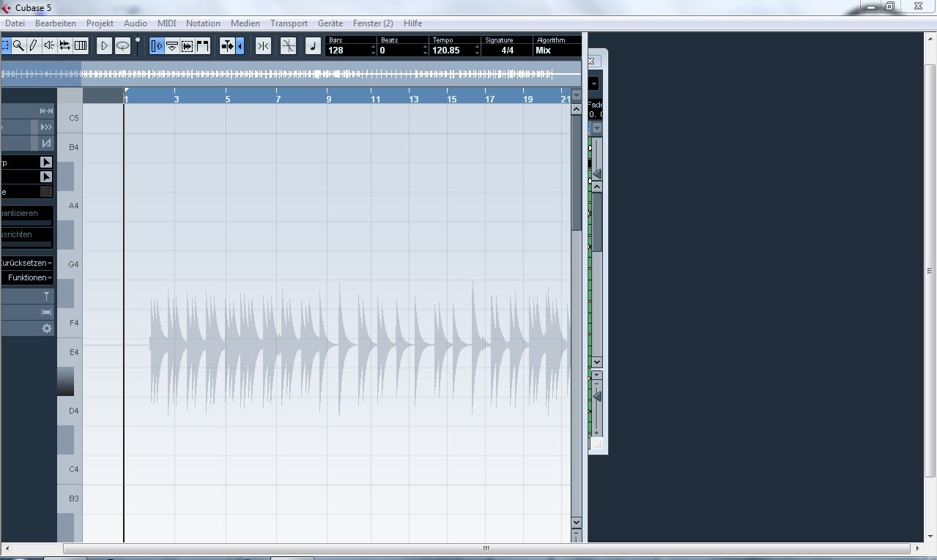The image size is (937, 560).
Task: Click the diagonal-slash icon in inspector
Action: [46, 143]
